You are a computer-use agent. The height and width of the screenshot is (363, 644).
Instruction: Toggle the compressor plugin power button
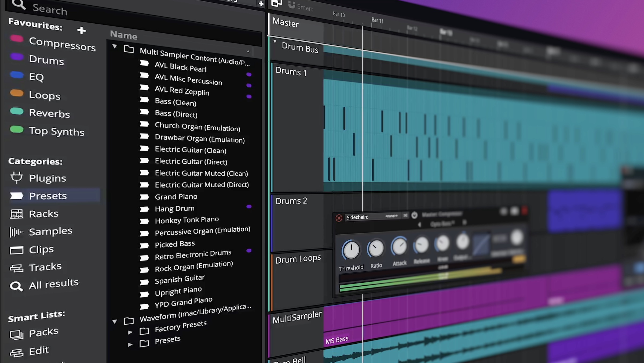click(x=414, y=215)
